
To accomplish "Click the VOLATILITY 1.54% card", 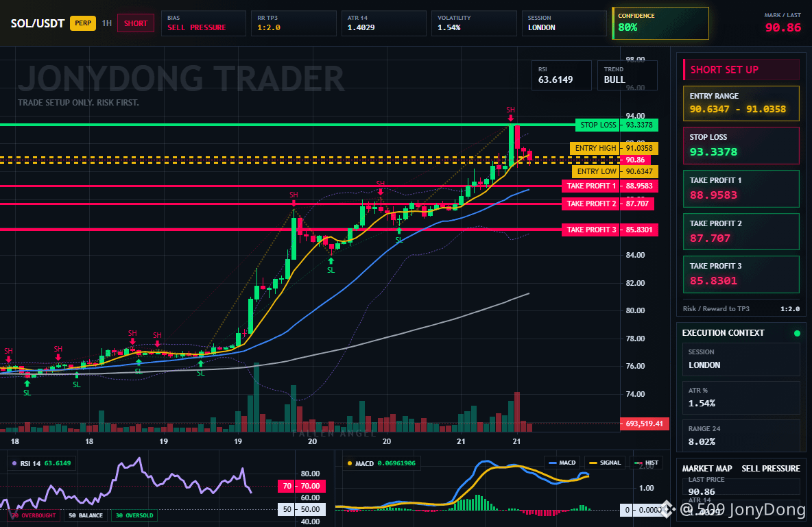I will pos(474,23).
